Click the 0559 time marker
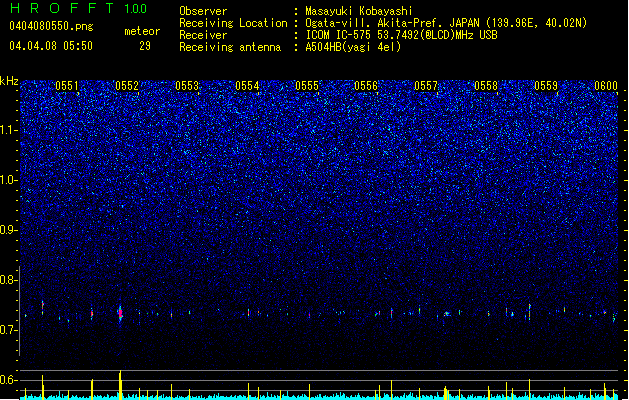629x400 pixels. [546, 86]
